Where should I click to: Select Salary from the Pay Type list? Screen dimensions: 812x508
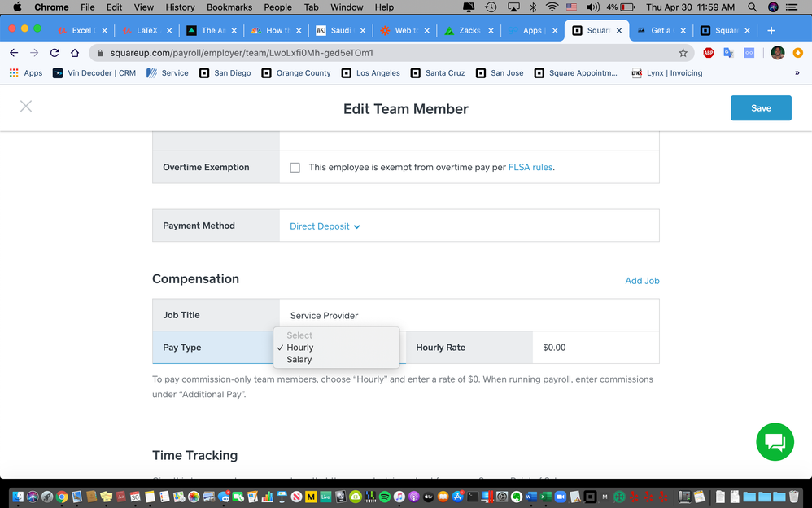coord(299,359)
